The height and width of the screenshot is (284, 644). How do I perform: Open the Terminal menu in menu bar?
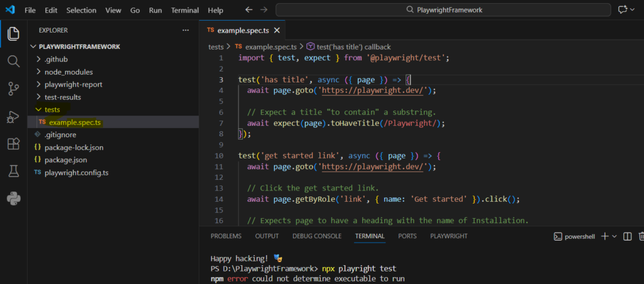coord(184,10)
